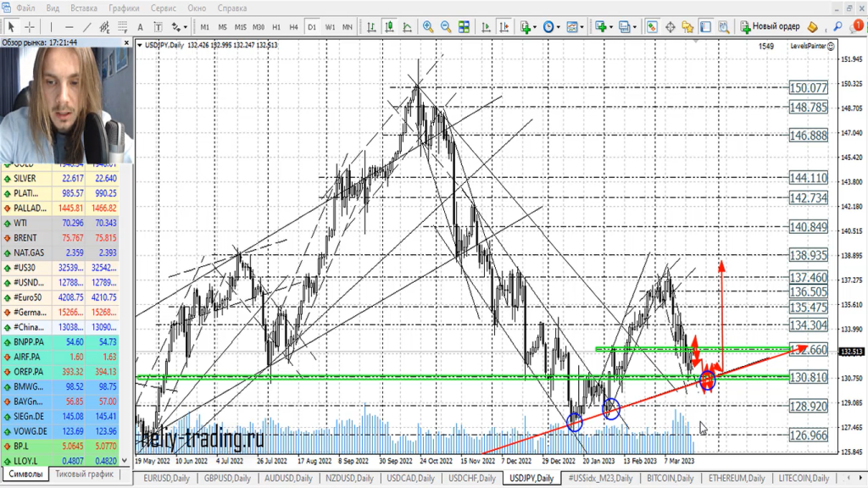
Task: Click the Новый ордер button
Action: click(x=770, y=26)
